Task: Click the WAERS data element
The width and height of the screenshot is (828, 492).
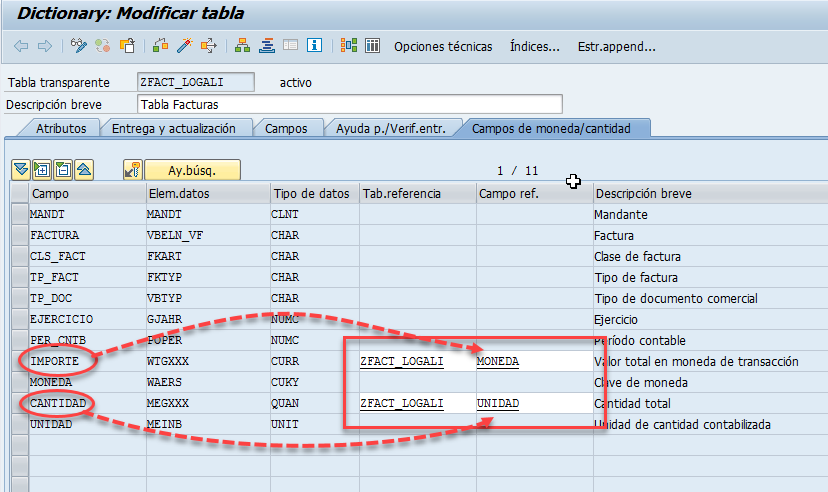Action: pyautogui.click(x=164, y=382)
